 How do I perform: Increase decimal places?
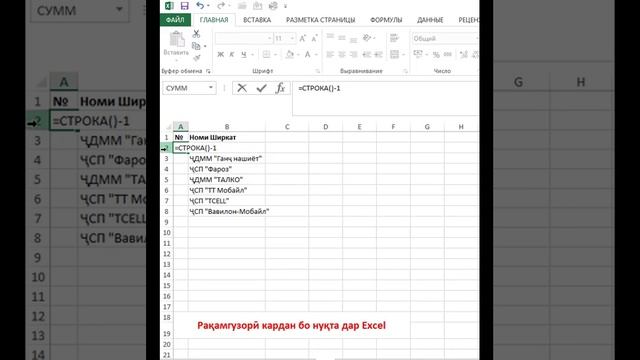click(x=464, y=54)
